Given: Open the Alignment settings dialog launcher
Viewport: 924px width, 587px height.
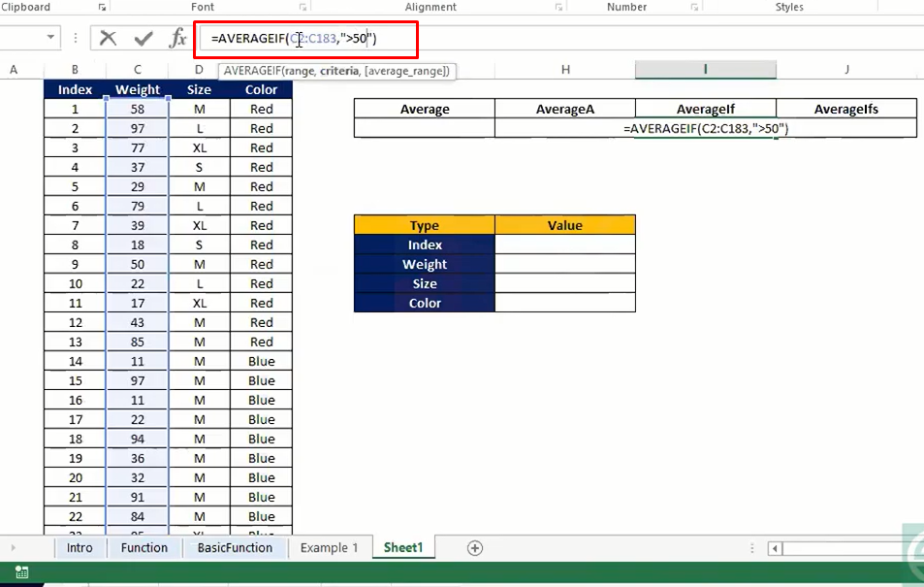Looking at the screenshot, I should [558, 7].
